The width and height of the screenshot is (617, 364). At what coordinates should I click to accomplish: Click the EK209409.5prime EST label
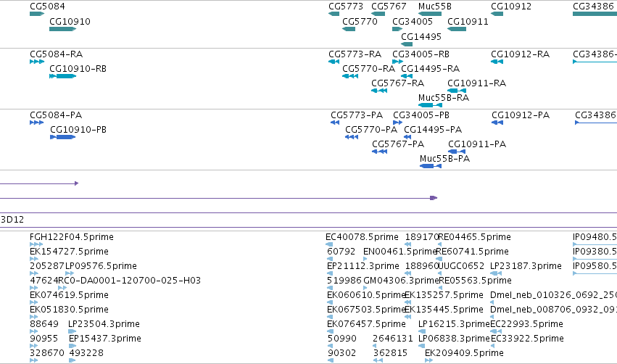464,353
